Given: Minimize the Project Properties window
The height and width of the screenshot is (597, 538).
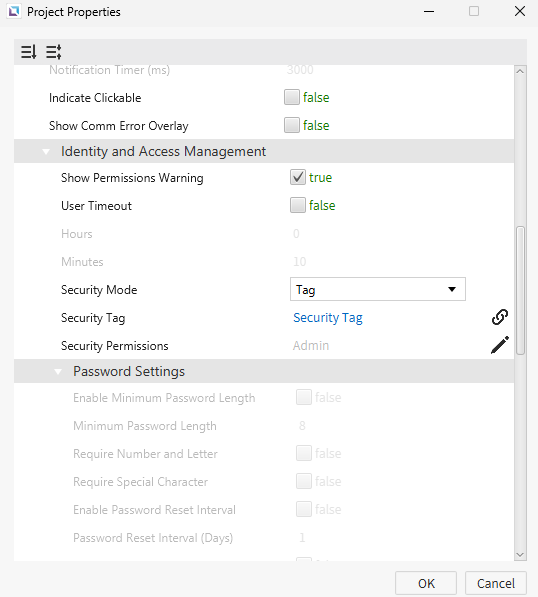Looking at the screenshot, I should pyautogui.click(x=429, y=11).
